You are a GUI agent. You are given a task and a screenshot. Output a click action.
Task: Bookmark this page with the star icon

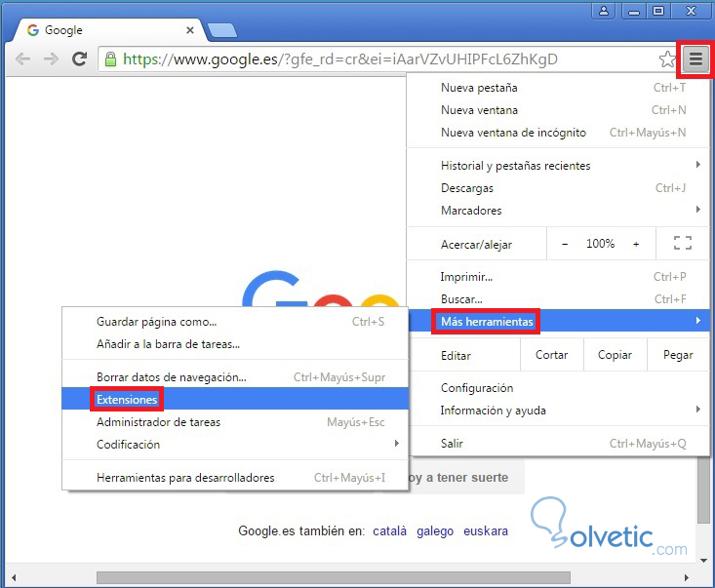coord(667,59)
